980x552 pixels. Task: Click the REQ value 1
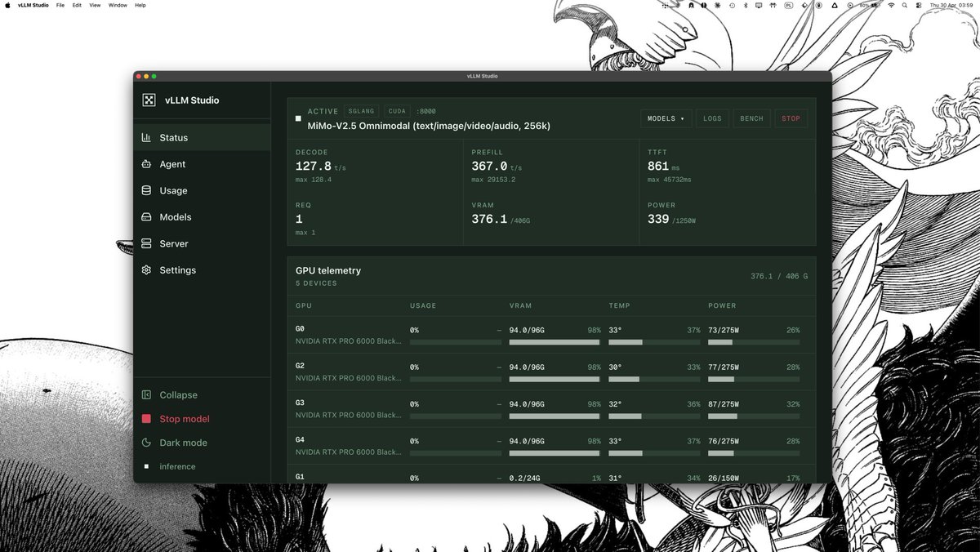pos(299,220)
